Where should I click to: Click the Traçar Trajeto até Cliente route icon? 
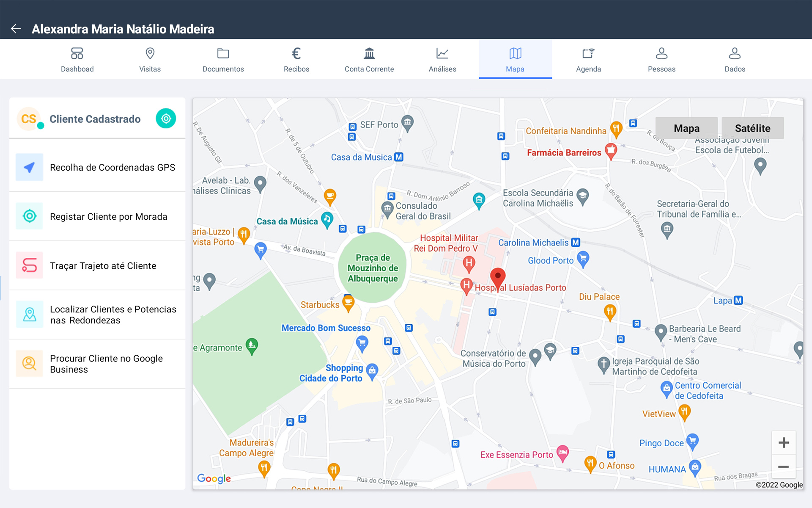coord(29,265)
